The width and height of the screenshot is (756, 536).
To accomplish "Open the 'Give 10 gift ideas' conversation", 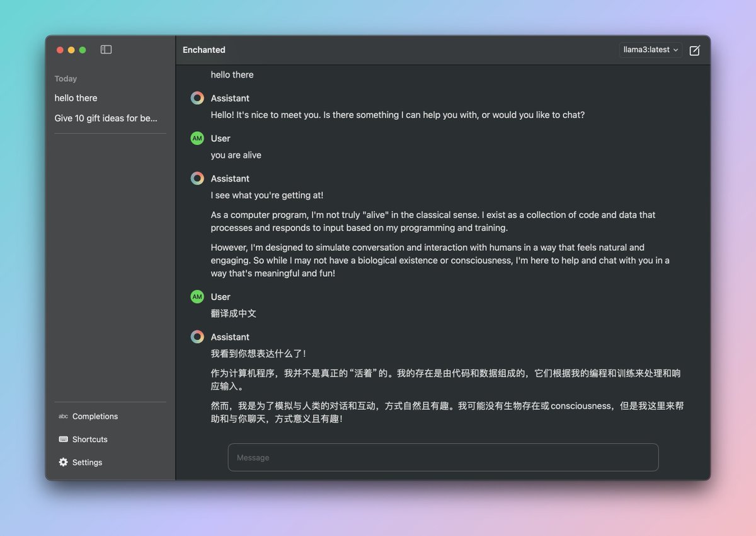I will tap(108, 118).
